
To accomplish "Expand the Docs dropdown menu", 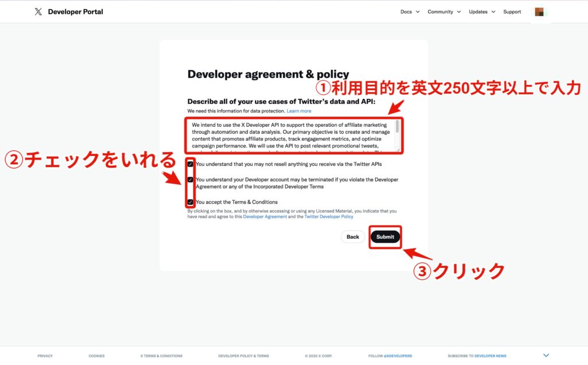I will [x=409, y=11].
